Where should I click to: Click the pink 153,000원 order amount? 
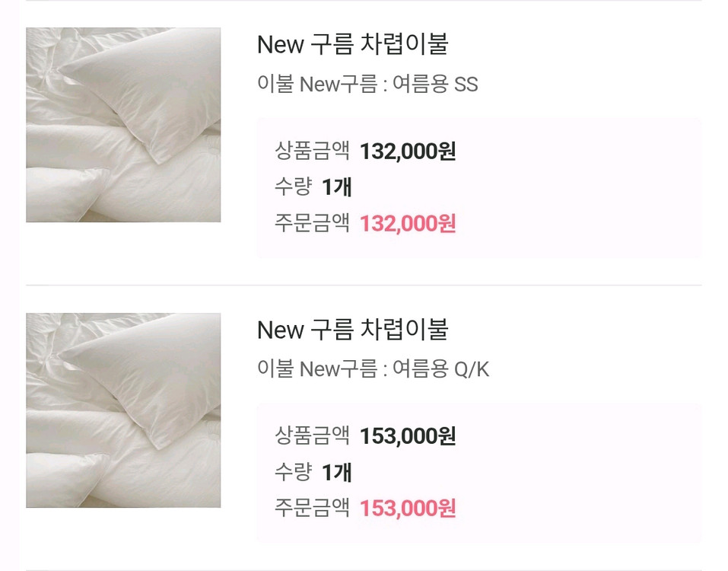[408, 509]
